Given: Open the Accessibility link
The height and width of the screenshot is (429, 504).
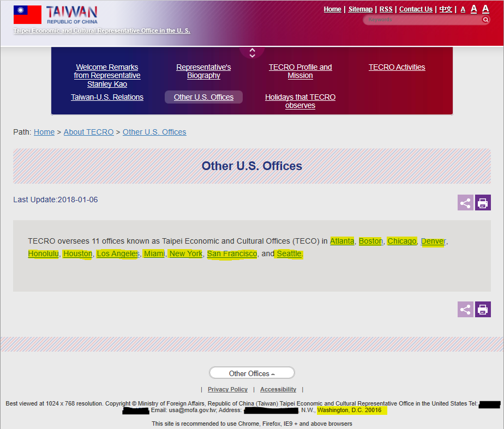Looking at the screenshot, I should tap(278, 389).
